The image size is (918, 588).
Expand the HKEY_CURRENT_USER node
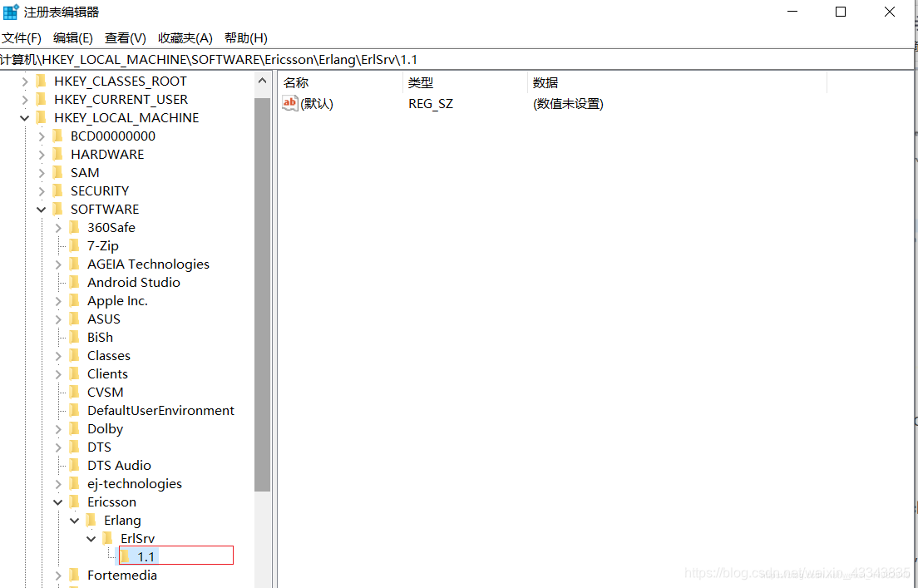[x=25, y=100]
